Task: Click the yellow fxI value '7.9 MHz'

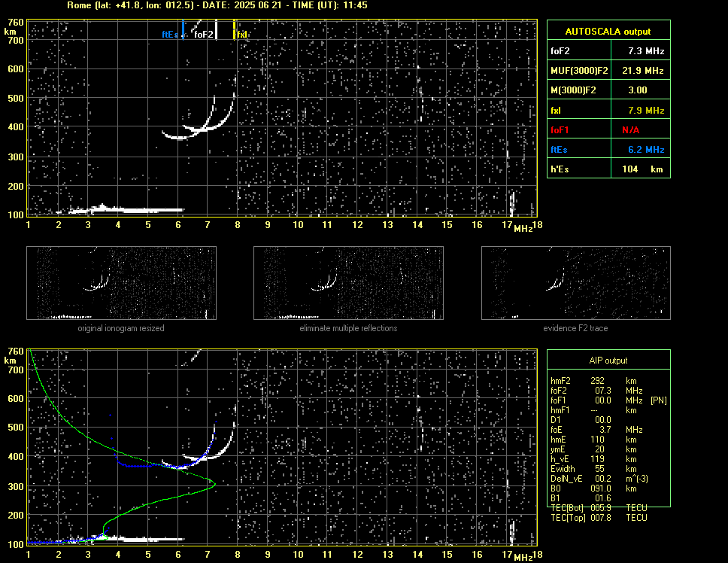Action: coord(646,111)
